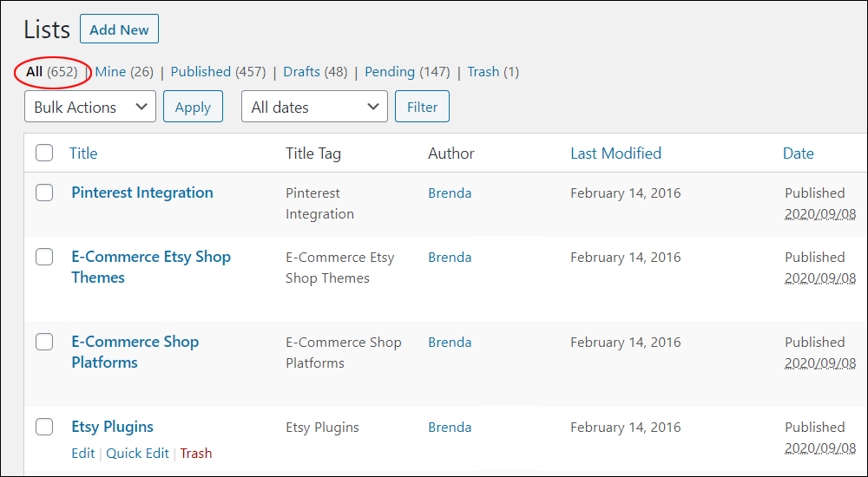Image resolution: width=868 pixels, height=477 pixels.
Task: Click February 14, 2016 in Etsy Plugins row
Action: click(626, 428)
